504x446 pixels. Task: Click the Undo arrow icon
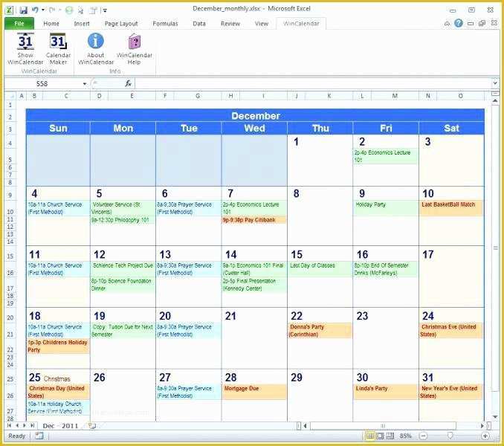click(x=36, y=10)
